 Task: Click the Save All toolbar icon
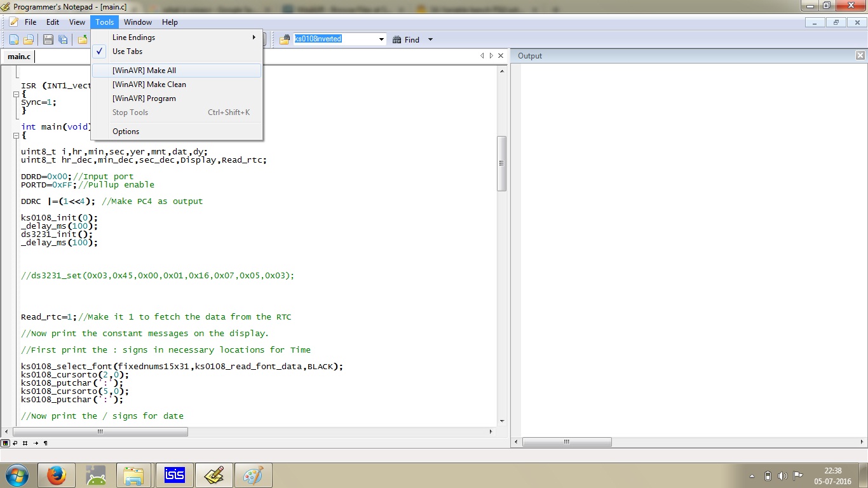tap(63, 39)
